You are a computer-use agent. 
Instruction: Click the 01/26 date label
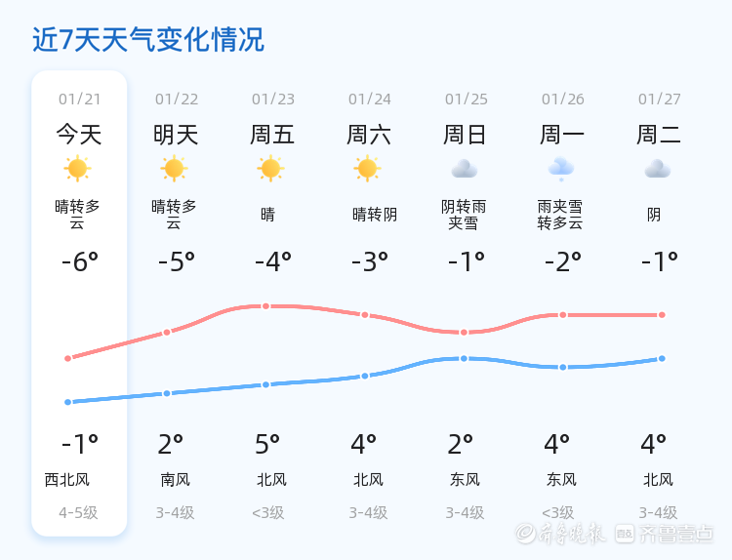click(563, 100)
